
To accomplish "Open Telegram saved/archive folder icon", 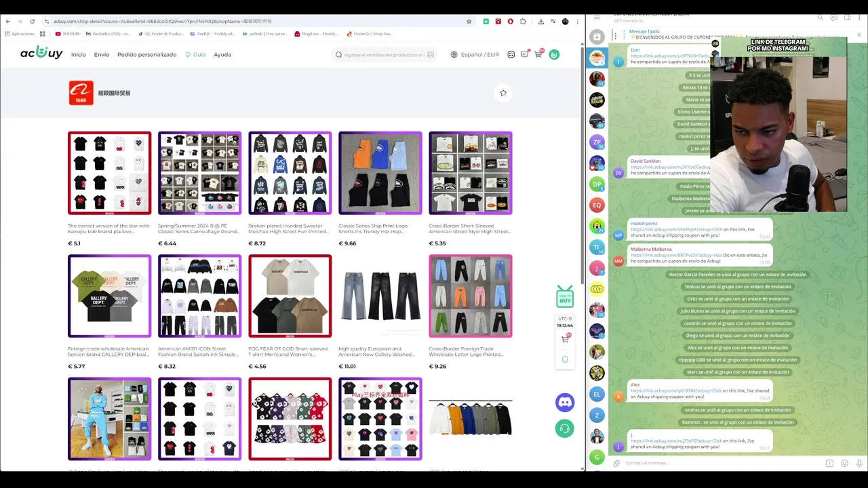I will [x=597, y=37].
